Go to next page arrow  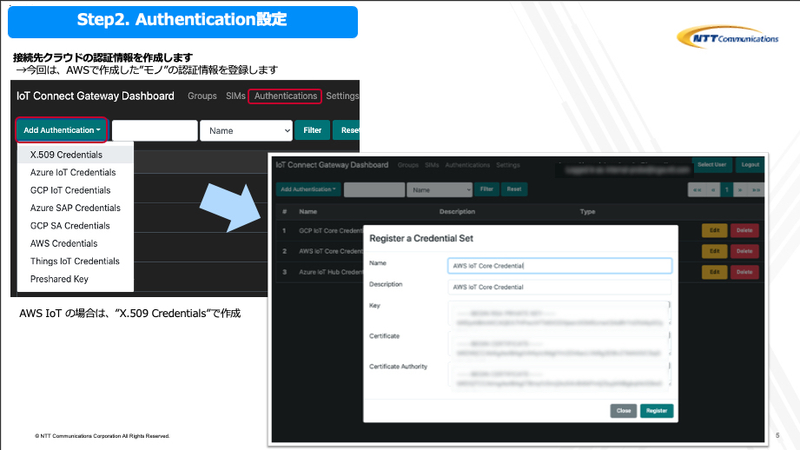(x=740, y=190)
